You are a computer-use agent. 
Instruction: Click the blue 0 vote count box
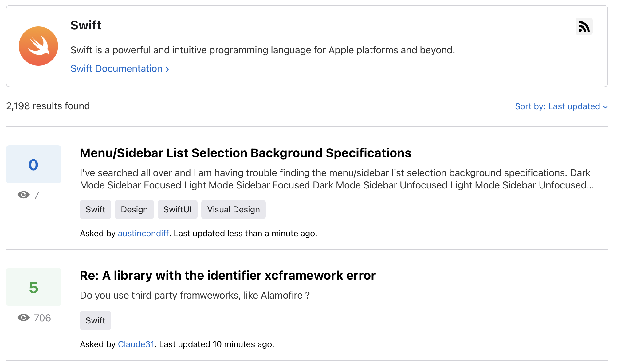point(33,165)
